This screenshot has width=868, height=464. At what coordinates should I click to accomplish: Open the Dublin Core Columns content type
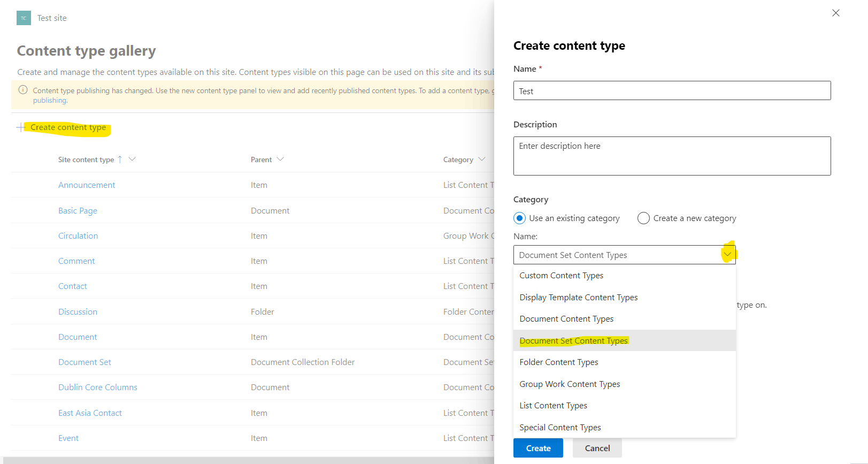coord(98,387)
